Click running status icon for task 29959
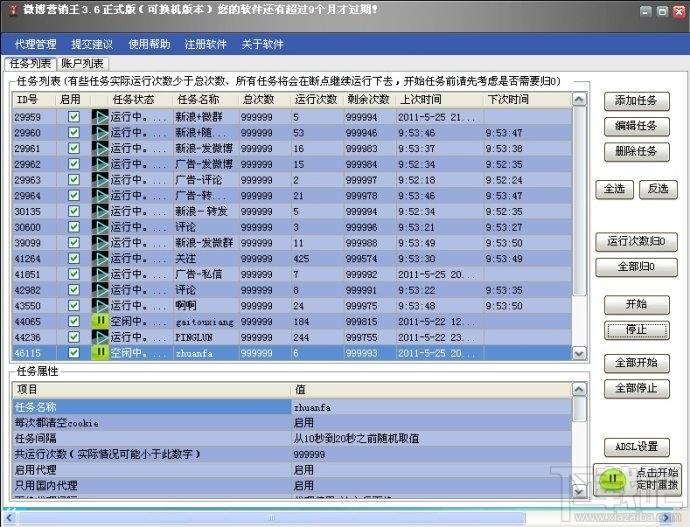690x527 pixels. 100,117
